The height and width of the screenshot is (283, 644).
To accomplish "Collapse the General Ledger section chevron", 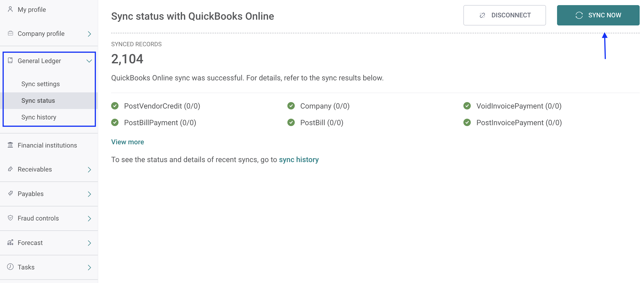I will [x=89, y=61].
